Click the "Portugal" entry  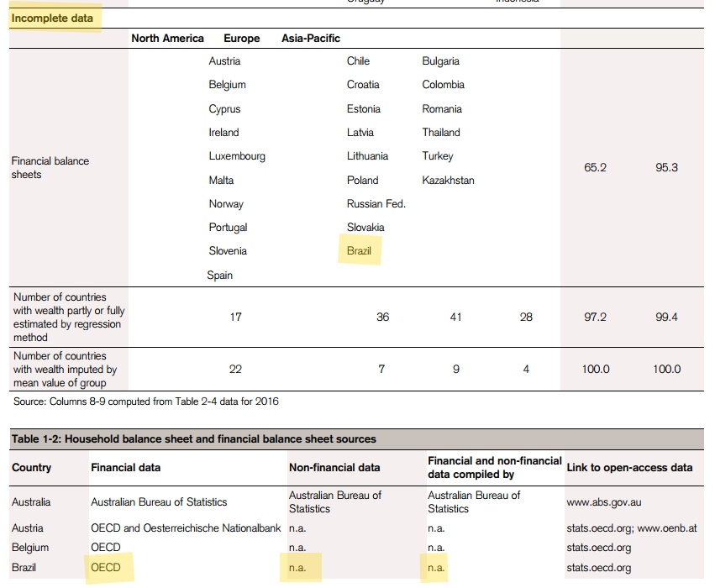(x=228, y=228)
